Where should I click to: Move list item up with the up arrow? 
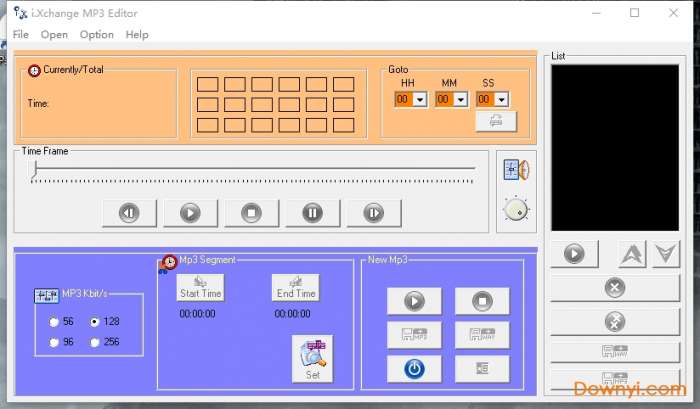pos(632,254)
